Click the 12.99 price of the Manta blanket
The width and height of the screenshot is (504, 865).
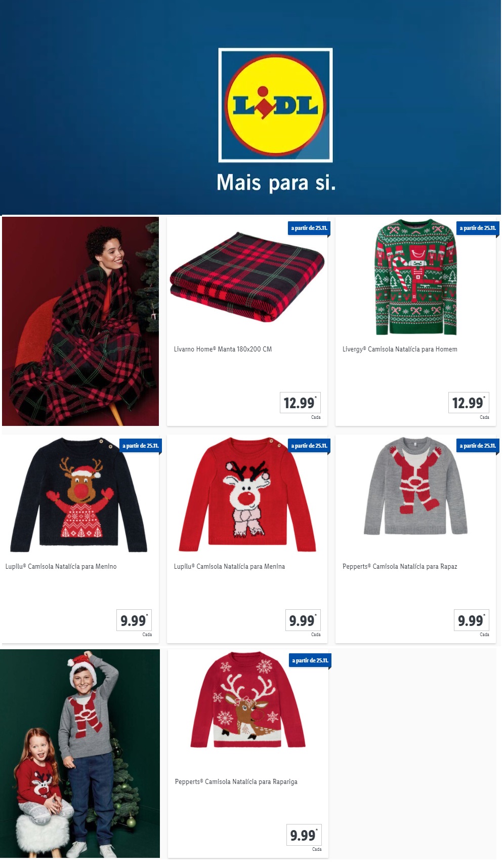[x=300, y=403]
